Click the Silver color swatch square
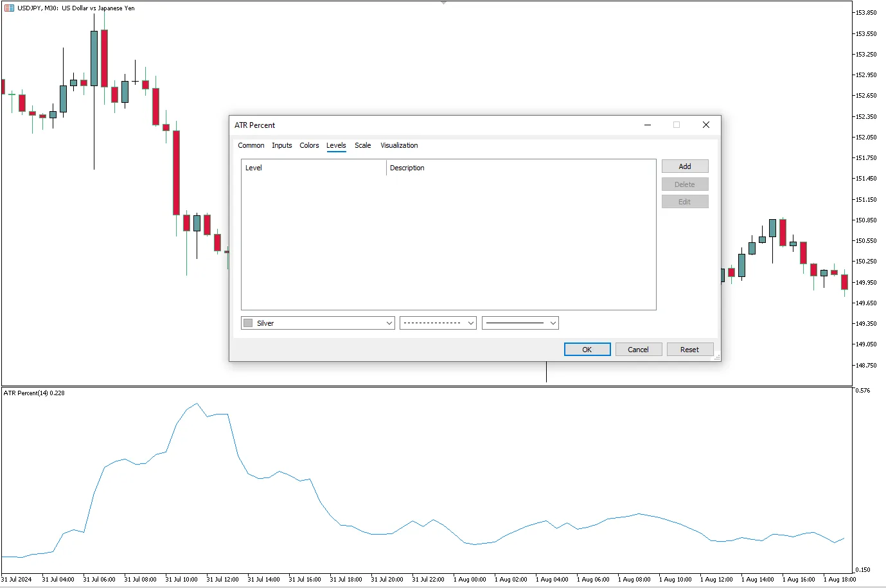886x588 pixels. [x=248, y=323]
